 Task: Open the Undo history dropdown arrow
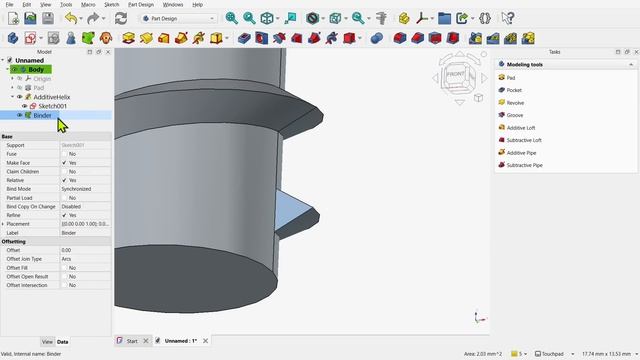click(x=81, y=18)
